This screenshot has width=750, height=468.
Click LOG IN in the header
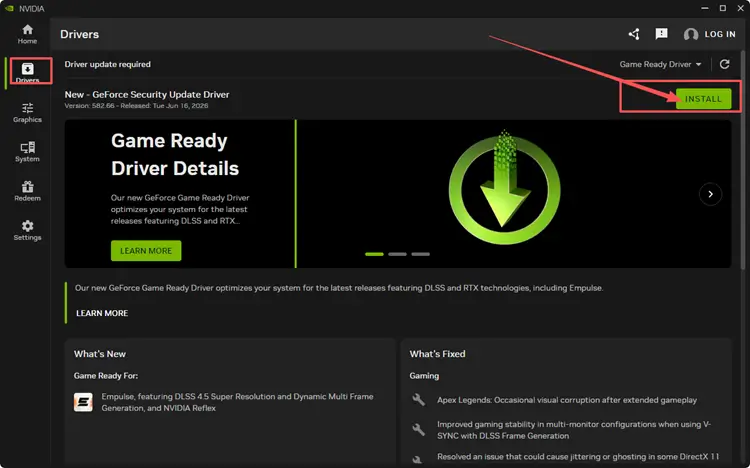coord(720,34)
